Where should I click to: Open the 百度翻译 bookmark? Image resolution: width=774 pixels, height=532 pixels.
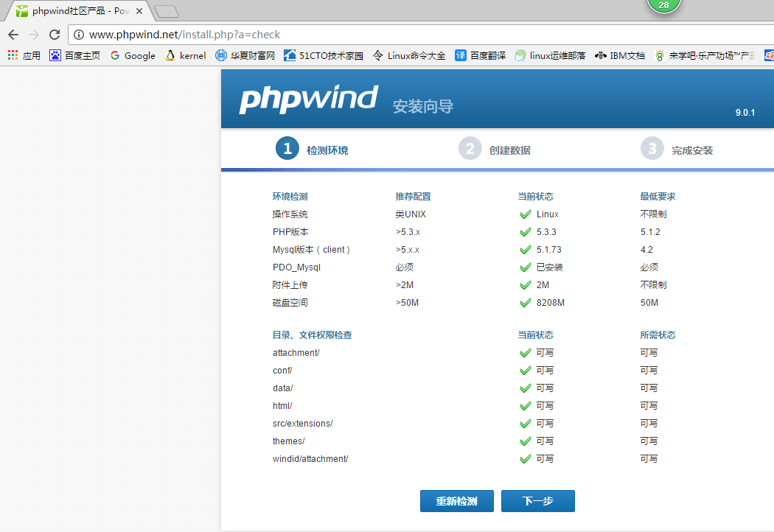click(x=481, y=55)
